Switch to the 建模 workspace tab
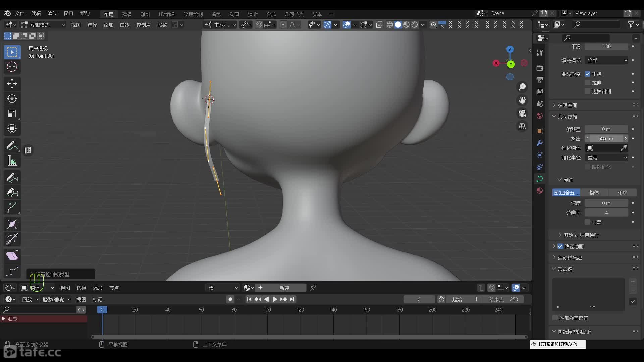The height and width of the screenshot is (362, 644). coord(127,14)
